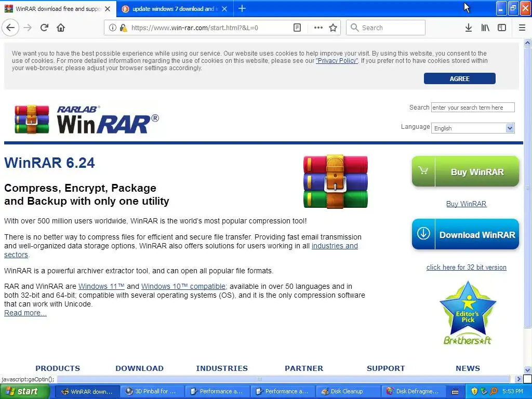Switch to Disk Cleanup taskbar item
Image resolution: width=532 pixels, height=399 pixels.
click(348, 392)
